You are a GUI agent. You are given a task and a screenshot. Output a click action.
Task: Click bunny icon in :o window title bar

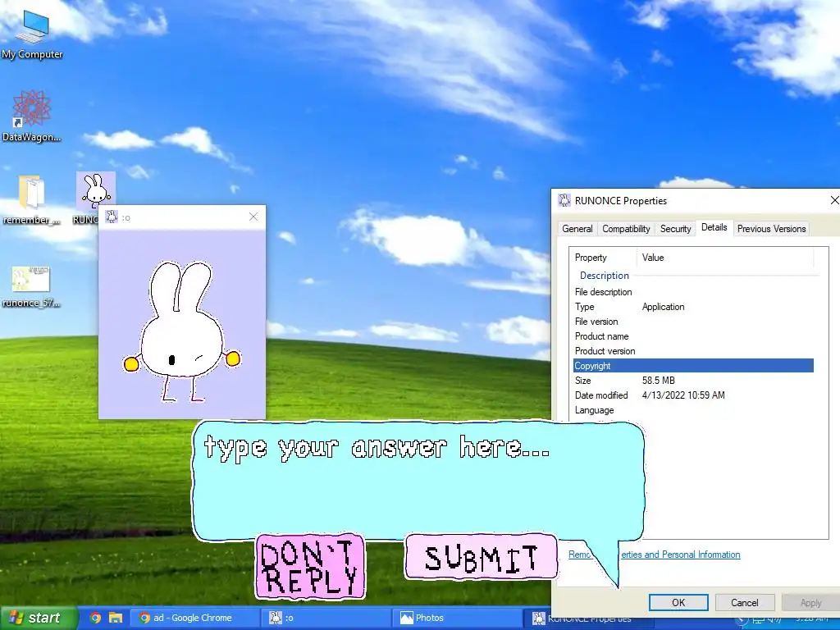click(112, 217)
